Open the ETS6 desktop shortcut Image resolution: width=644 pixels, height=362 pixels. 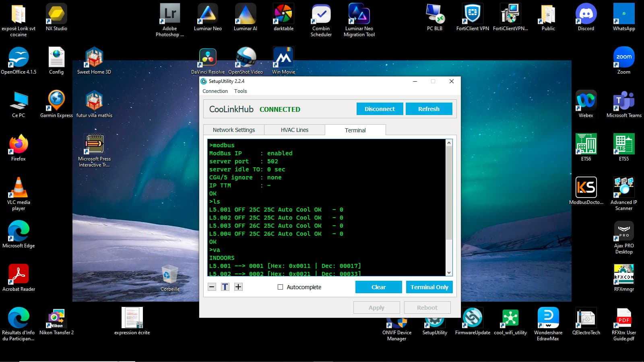pyautogui.click(x=586, y=144)
